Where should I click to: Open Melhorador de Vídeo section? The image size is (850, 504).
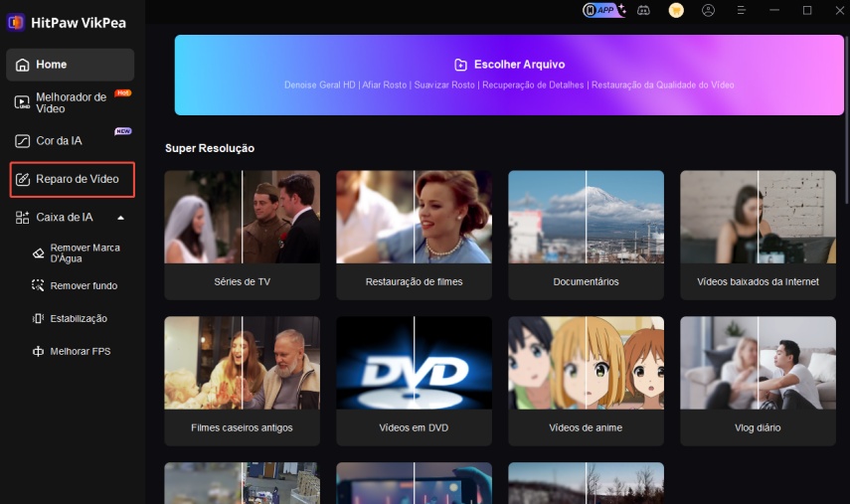click(70, 102)
